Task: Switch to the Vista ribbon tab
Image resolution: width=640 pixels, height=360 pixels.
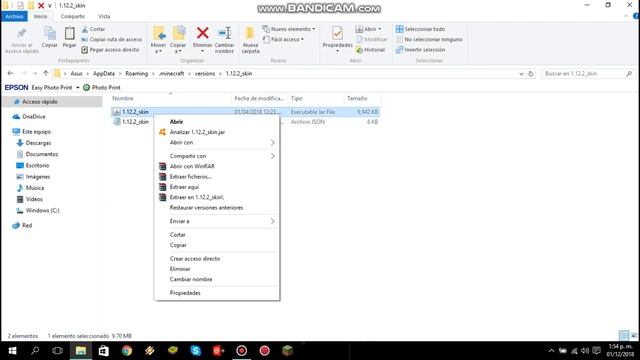Action: (104, 16)
